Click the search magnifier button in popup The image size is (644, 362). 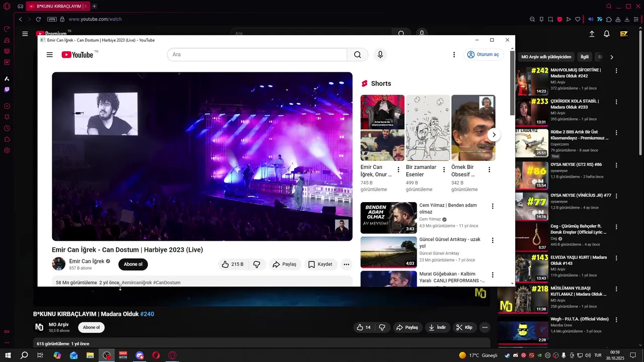tap(357, 55)
